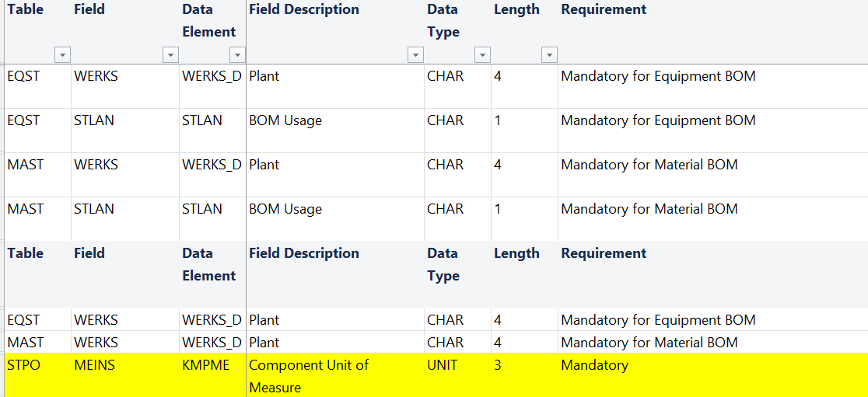
Task: Click Mandatory for Material BOM in STLAN row
Action: point(649,209)
